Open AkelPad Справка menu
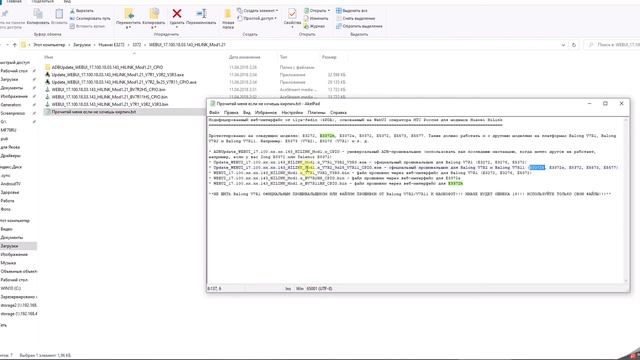This screenshot has width=640, height=360. [x=338, y=113]
